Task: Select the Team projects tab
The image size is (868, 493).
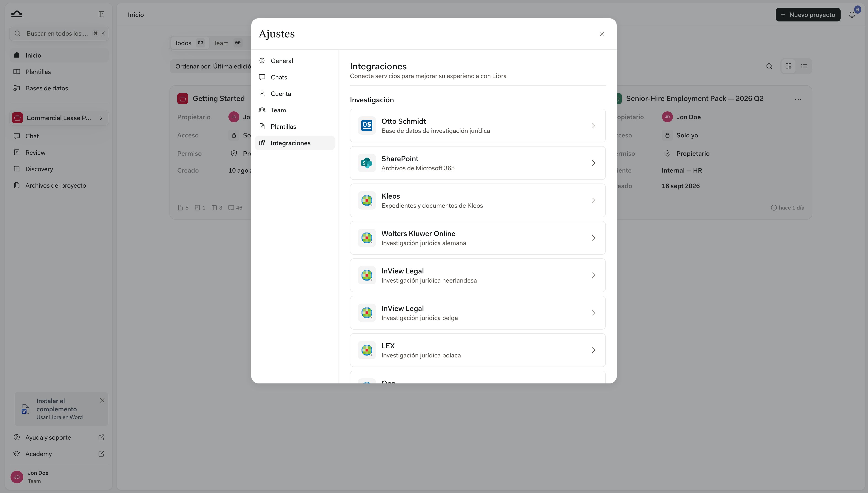Action: [x=228, y=43]
